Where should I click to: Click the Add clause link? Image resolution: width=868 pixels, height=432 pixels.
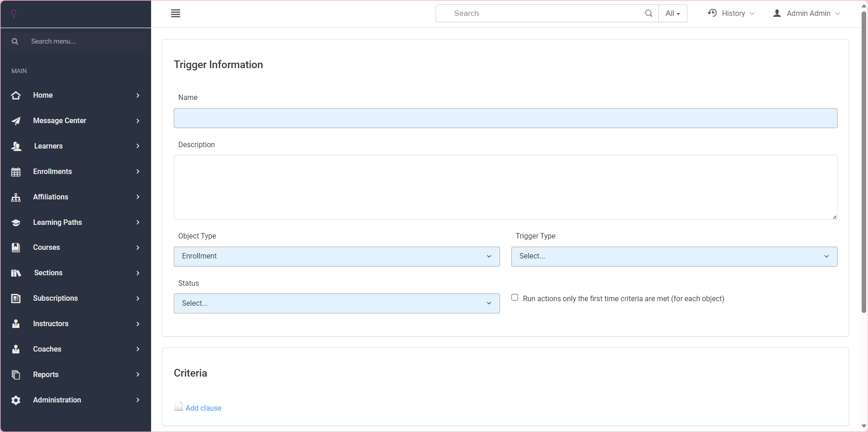pos(203,408)
